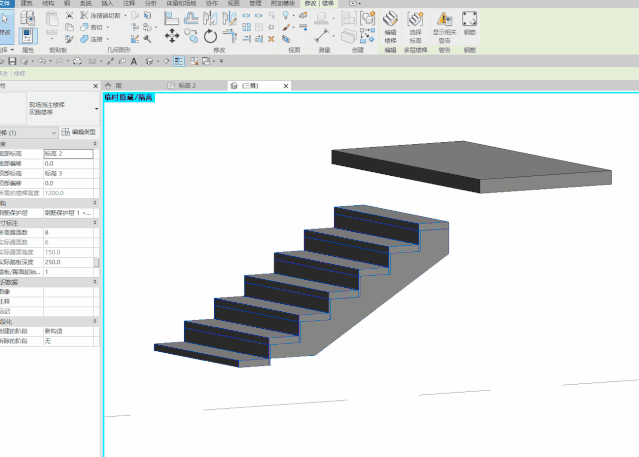Click the 插入 Insert ribbon tab
The width and height of the screenshot is (639, 457).
(x=107, y=3)
